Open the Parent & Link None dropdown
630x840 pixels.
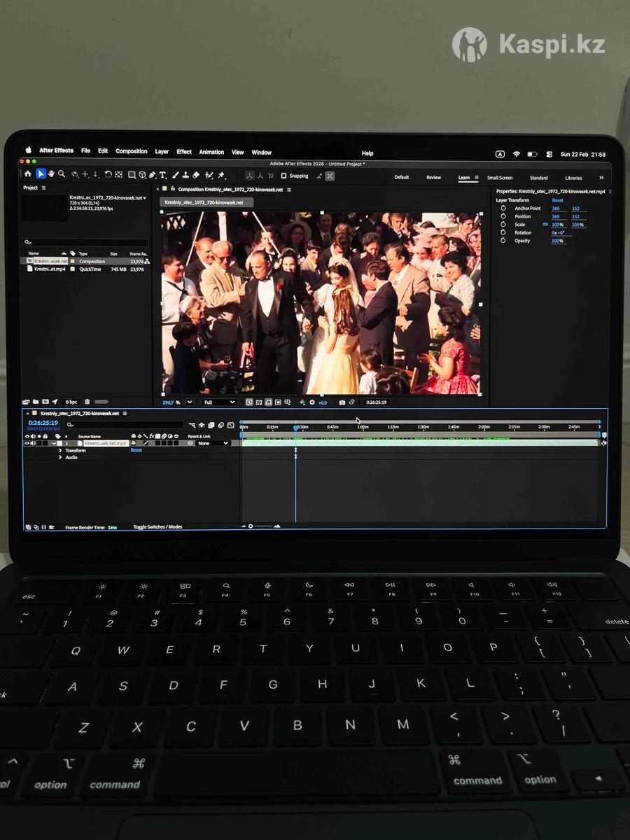click(213, 443)
